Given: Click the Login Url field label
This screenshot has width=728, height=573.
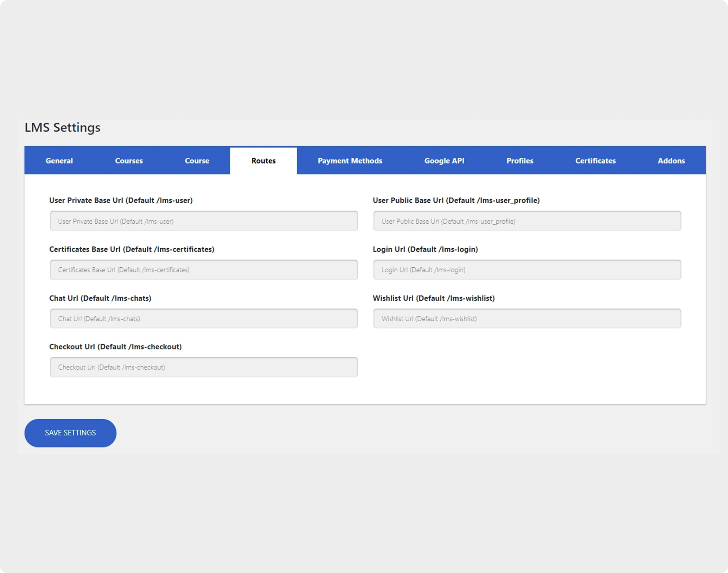Looking at the screenshot, I should pyautogui.click(x=425, y=249).
